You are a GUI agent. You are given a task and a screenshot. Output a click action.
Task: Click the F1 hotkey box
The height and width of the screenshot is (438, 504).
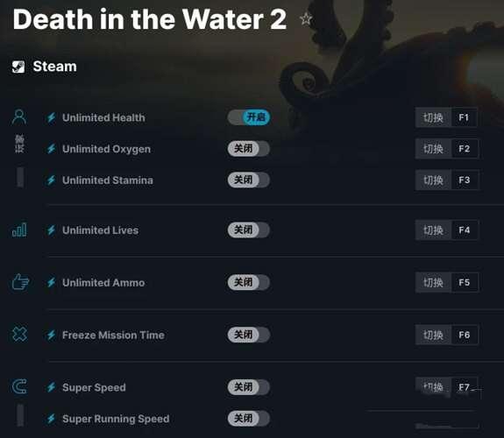465,117
